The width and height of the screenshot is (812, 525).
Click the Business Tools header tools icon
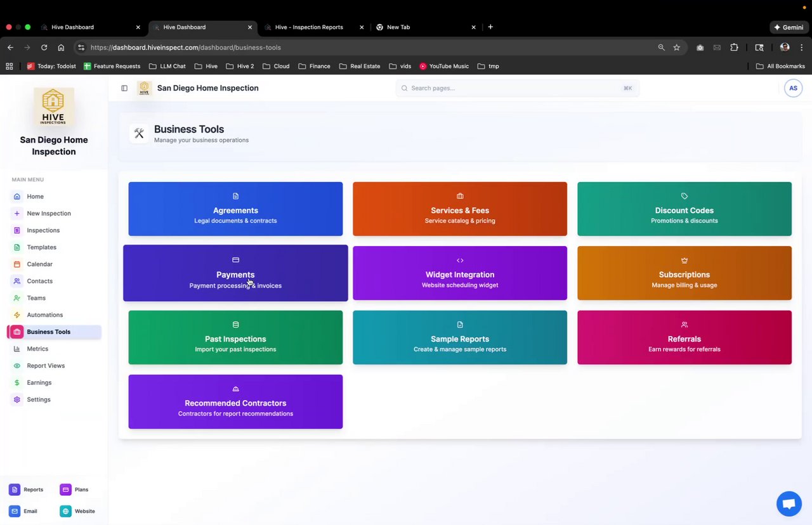tap(139, 133)
